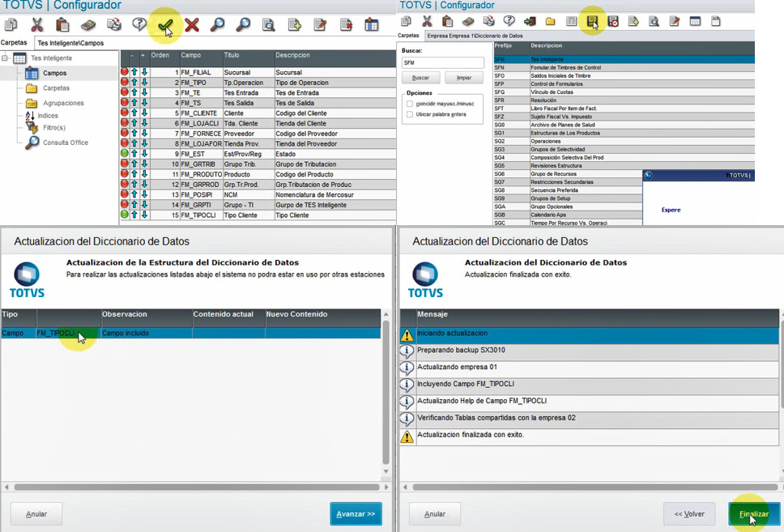Click the floppy disk with red clock icon
This screenshot has height=532, width=784.
tap(613, 22)
